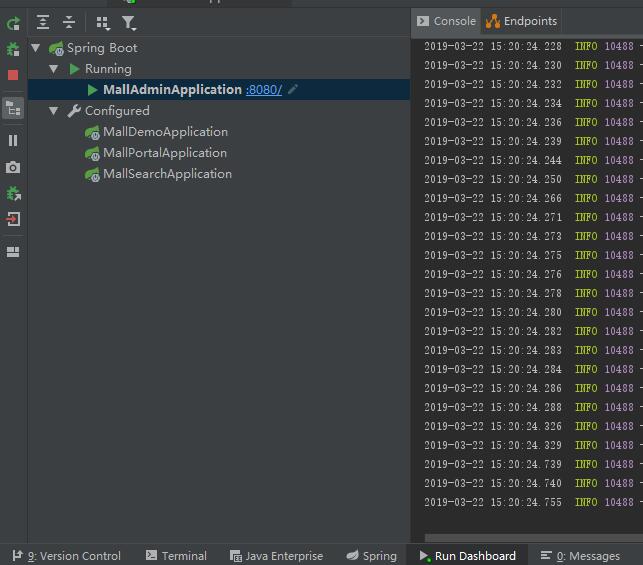Open the Spring tool window

click(372, 556)
